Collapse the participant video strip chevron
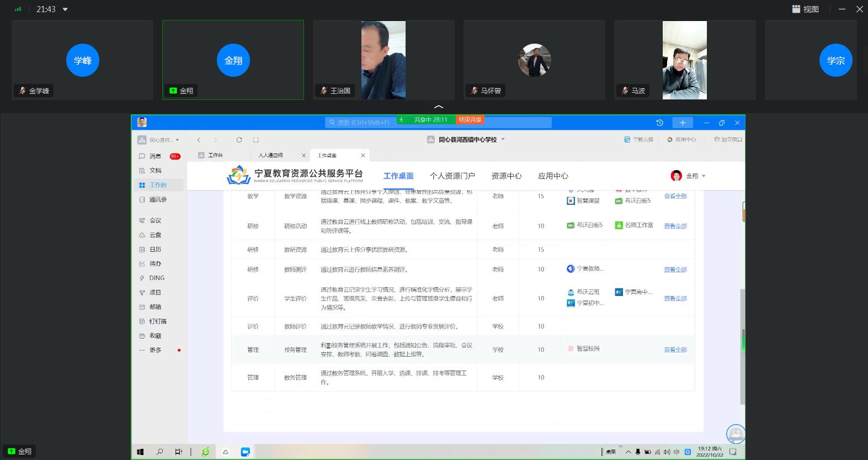 point(439,107)
